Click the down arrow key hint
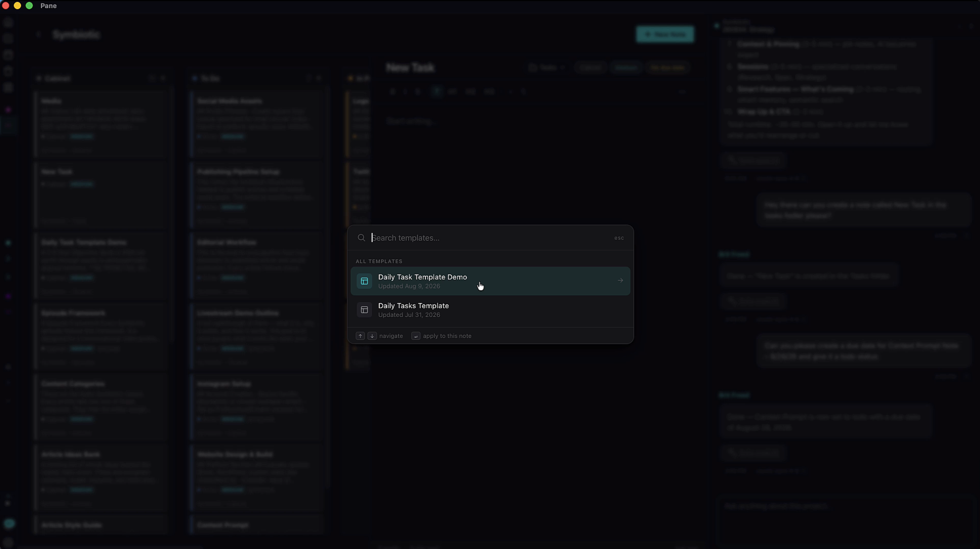The image size is (980, 549). pyautogui.click(x=372, y=336)
